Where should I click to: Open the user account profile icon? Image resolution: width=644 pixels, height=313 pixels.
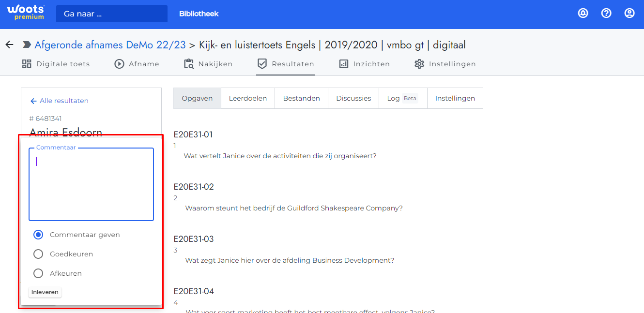629,14
